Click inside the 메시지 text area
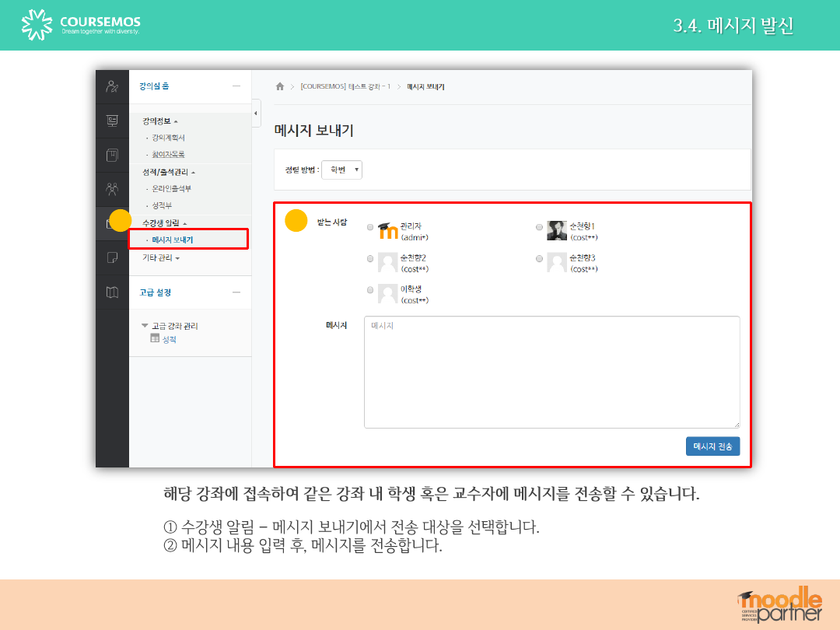The height and width of the screenshot is (630, 840). click(x=551, y=372)
